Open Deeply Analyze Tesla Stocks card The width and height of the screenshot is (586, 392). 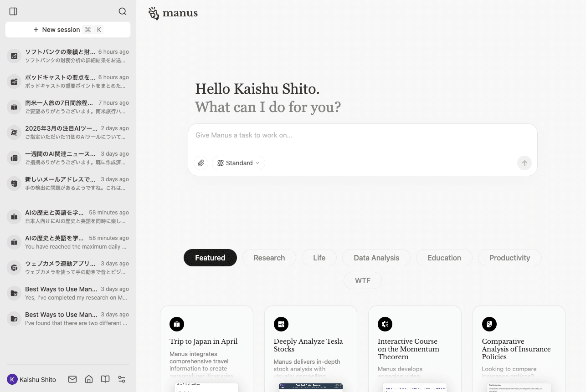point(310,346)
